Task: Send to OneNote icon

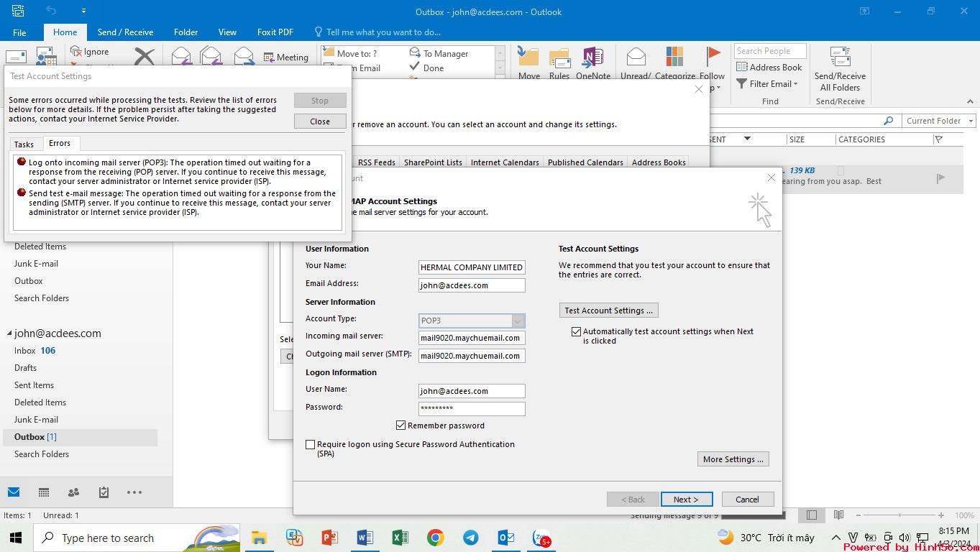Action: (593, 57)
